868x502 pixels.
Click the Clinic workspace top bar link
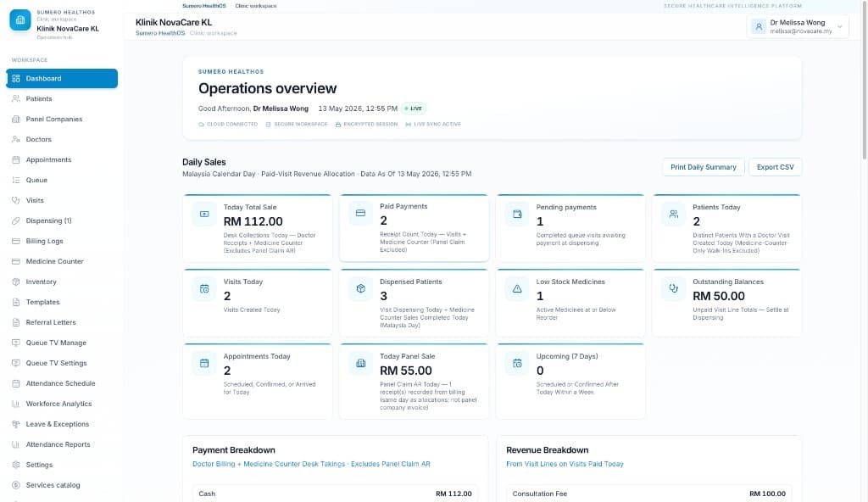pyautogui.click(x=256, y=6)
